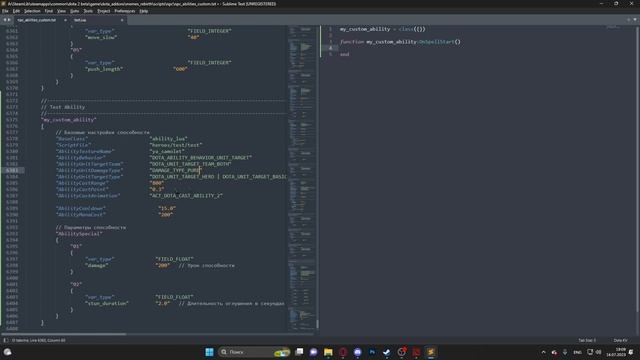
Task: Click the Dota KV syntax selector
Action: pyautogui.click(x=620, y=340)
